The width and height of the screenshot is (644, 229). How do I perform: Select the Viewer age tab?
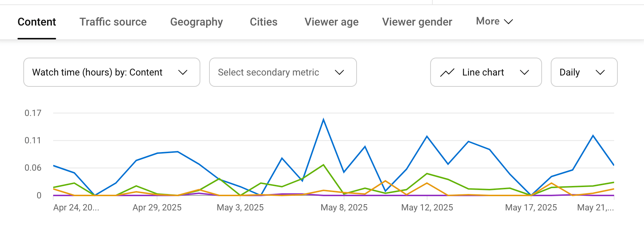[331, 22]
